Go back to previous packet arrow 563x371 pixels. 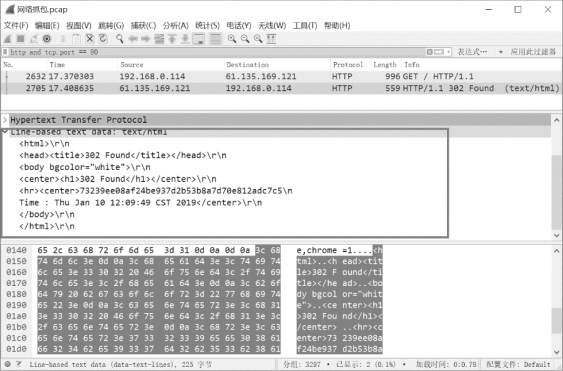tap(133, 39)
